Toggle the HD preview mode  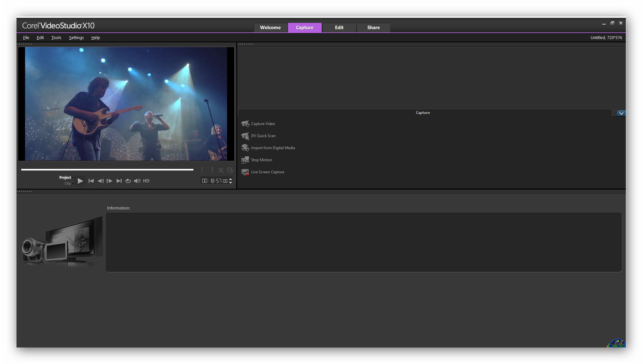click(x=146, y=181)
